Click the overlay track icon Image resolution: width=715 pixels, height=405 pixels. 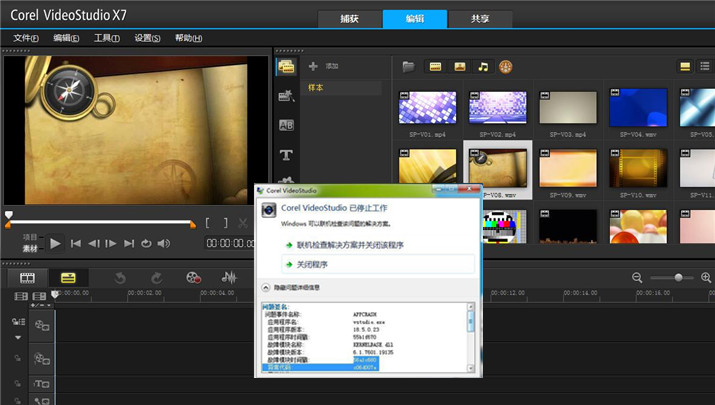pyautogui.click(x=42, y=359)
